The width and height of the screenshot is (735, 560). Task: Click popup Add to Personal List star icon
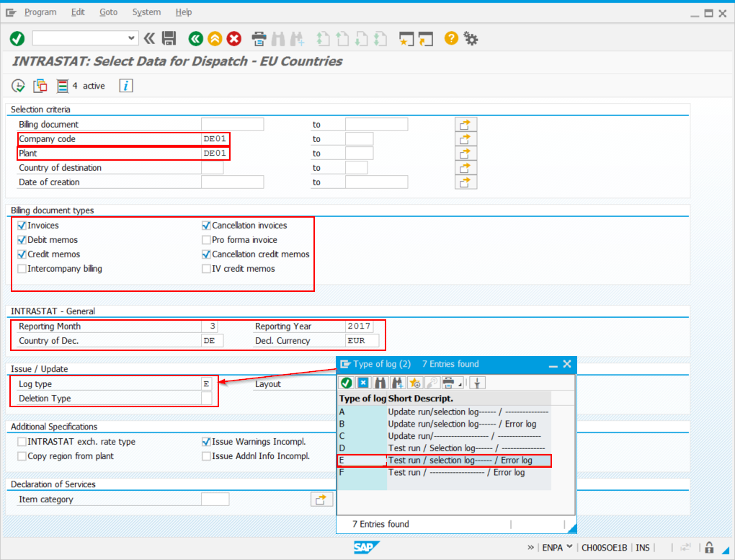[x=414, y=383]
